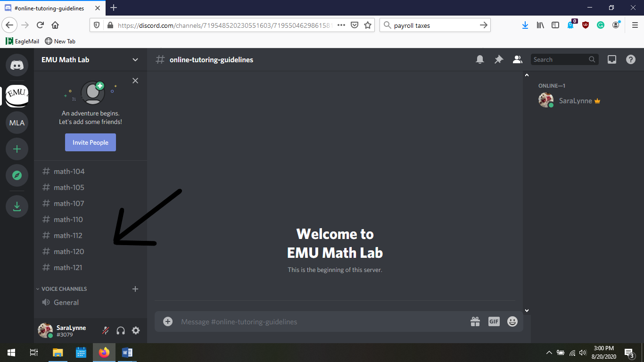The image size is (644, 362).
Task: Open the math-120 channel
Action: click(x=91, y=252)
